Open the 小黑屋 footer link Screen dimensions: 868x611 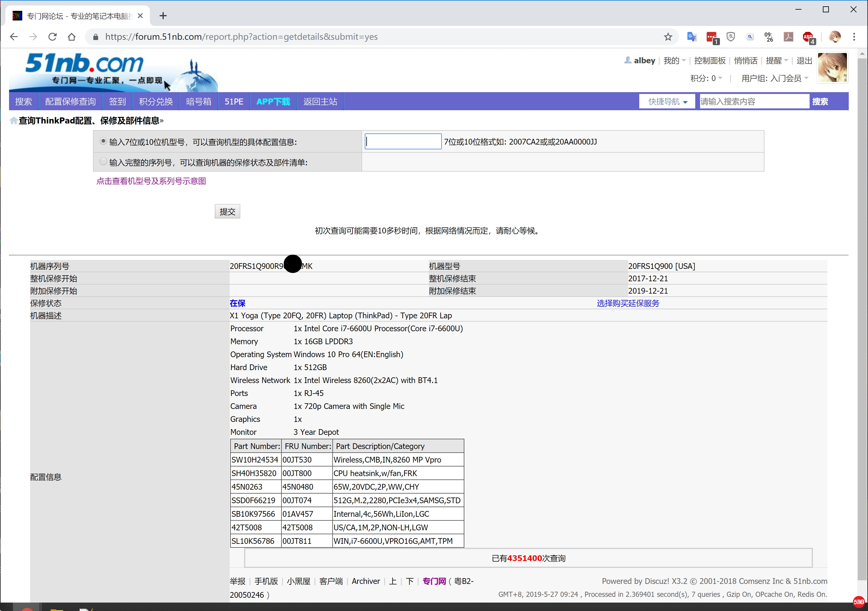coord(298,581)
